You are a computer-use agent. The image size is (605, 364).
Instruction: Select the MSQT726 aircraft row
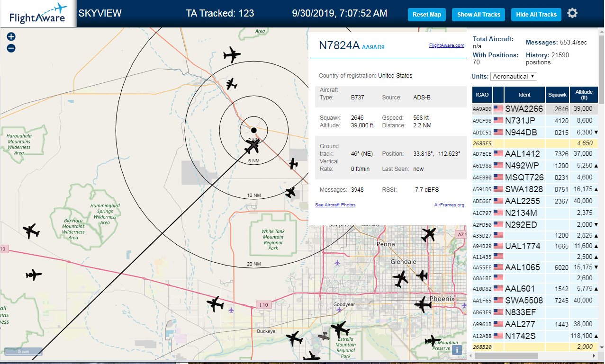[535, 178]
